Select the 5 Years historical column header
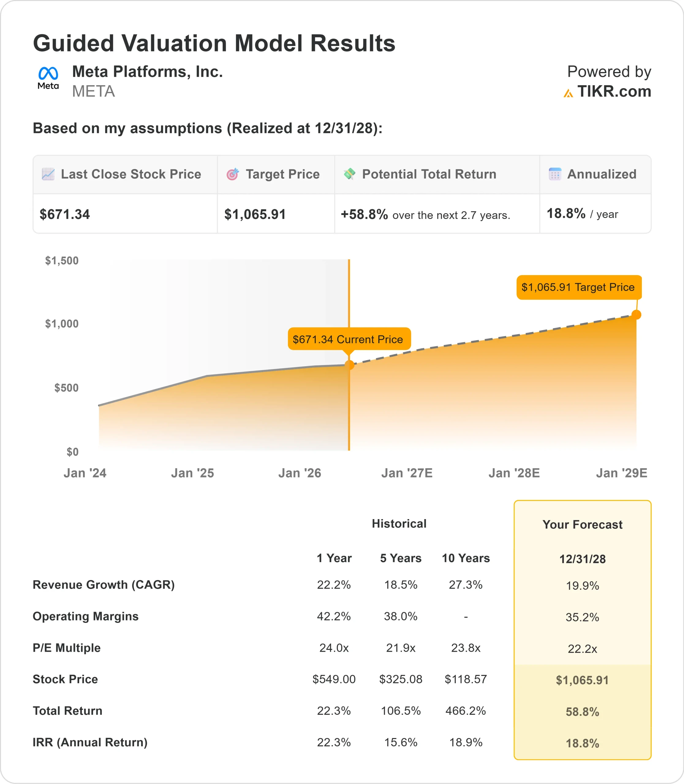Screen dimensions: 684x784 [x=400, y=558]
